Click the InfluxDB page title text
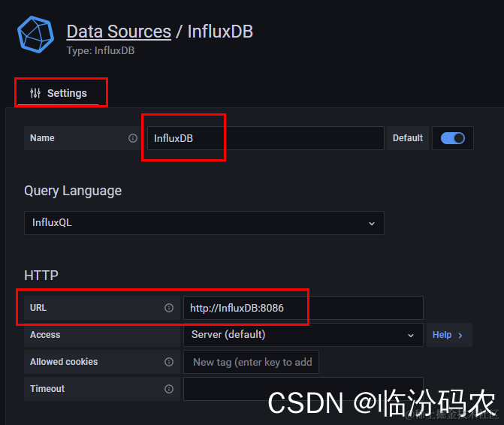Screen dimensions: 504x425 click(x=220, y=32)
